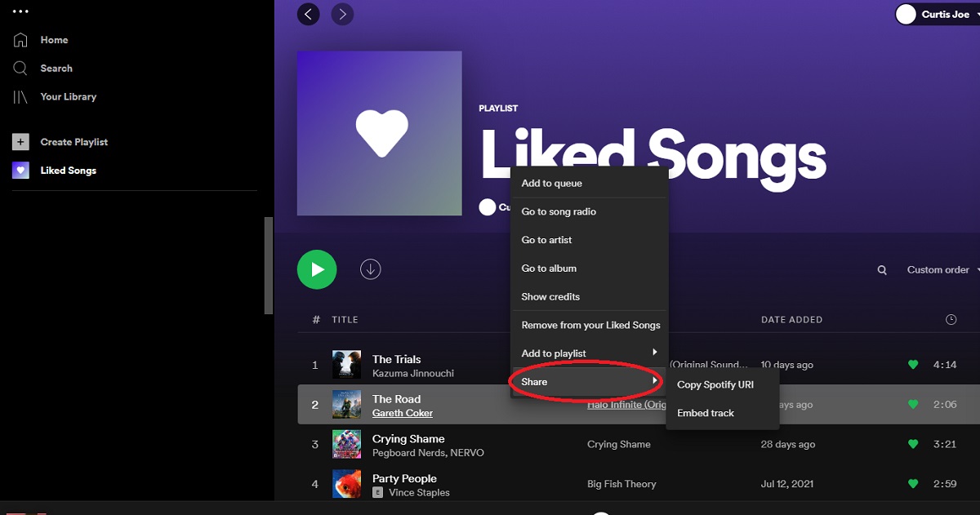Click the explicit E badge on Party People
This screenshot has height=515, width=980.
pyautogui.click(x=377, y=493)
